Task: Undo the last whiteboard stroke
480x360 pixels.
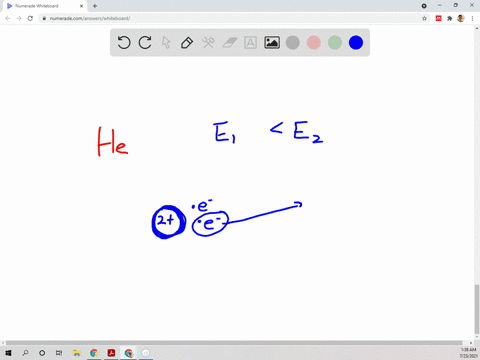Action: click(124, 43)
